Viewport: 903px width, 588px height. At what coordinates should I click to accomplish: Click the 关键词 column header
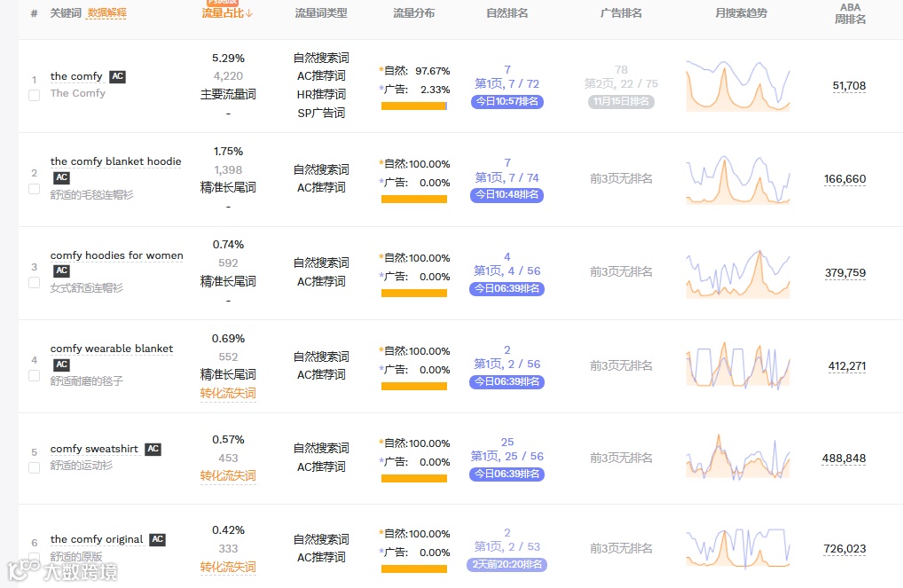point(66,13)
